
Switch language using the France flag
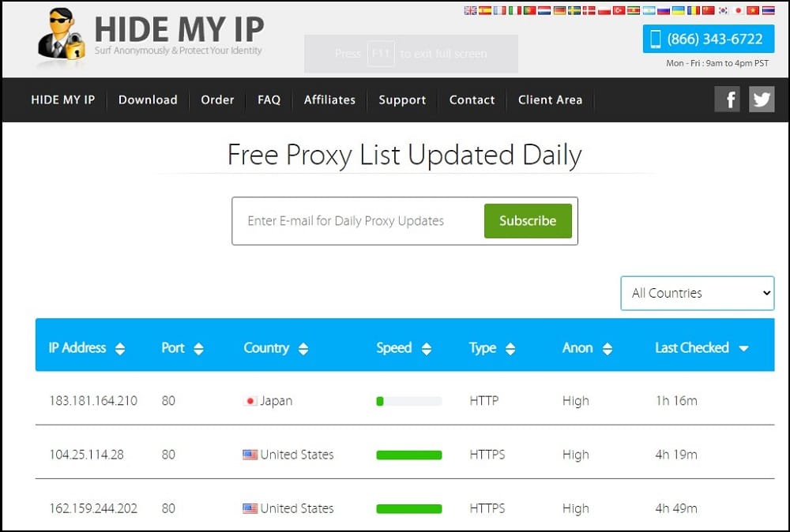pyautogui.click(x=500, y=10)
